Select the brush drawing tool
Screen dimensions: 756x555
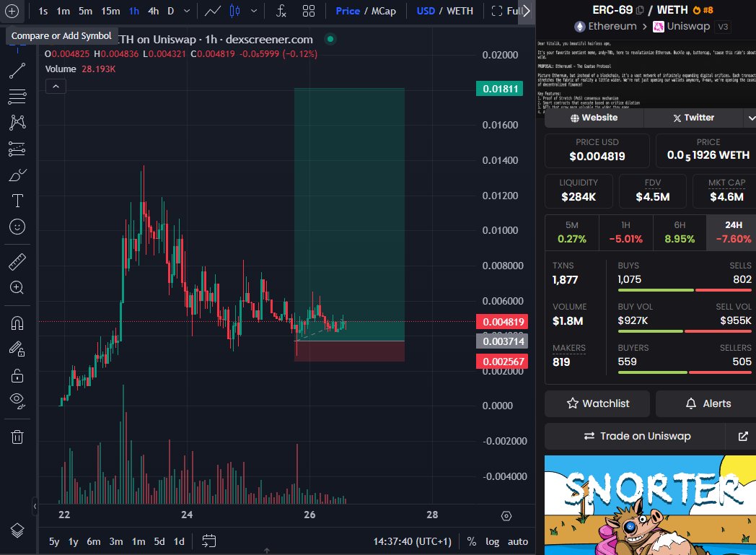click(x=17, y=175)
